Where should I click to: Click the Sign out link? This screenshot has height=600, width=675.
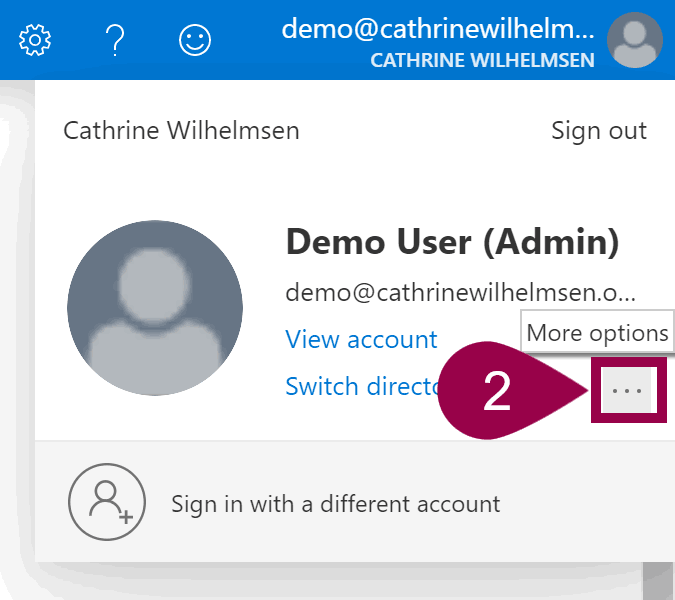point(599,131)
